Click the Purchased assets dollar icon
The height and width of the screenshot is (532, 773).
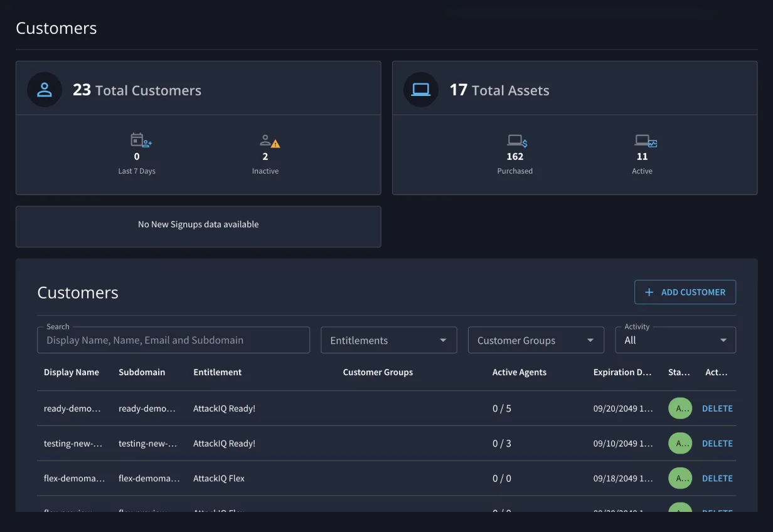pos(517,141)
